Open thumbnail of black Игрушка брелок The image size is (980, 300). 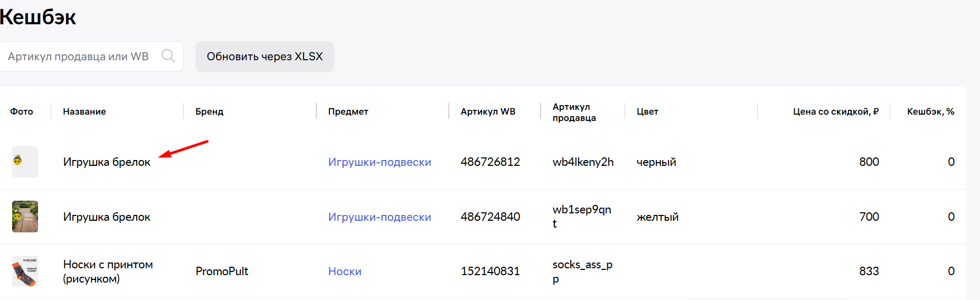coord(25,162)
